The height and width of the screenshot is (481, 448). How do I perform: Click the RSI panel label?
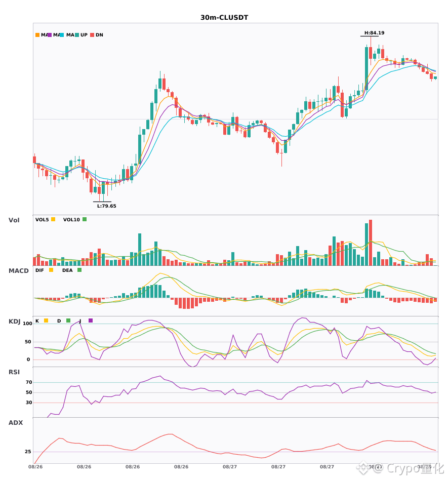(x=14, y=372)
